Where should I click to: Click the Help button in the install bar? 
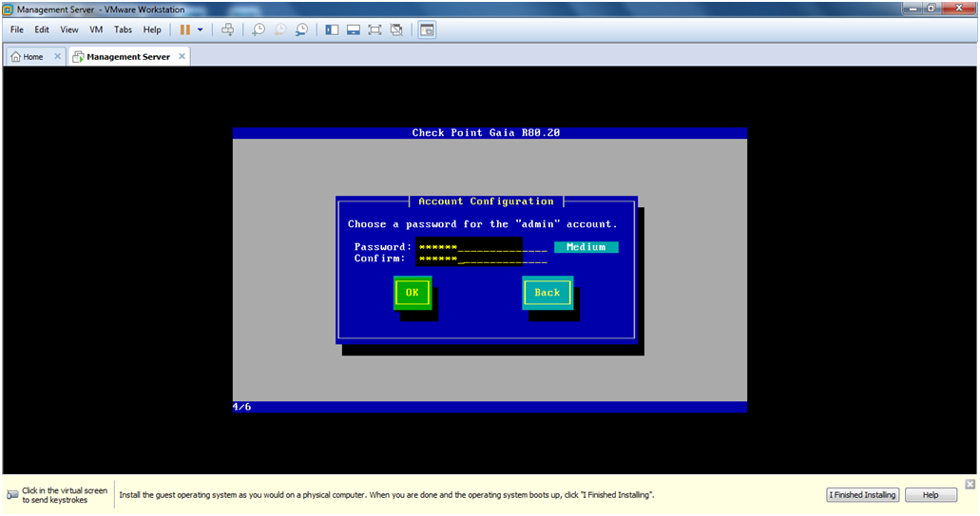(931, 495)
